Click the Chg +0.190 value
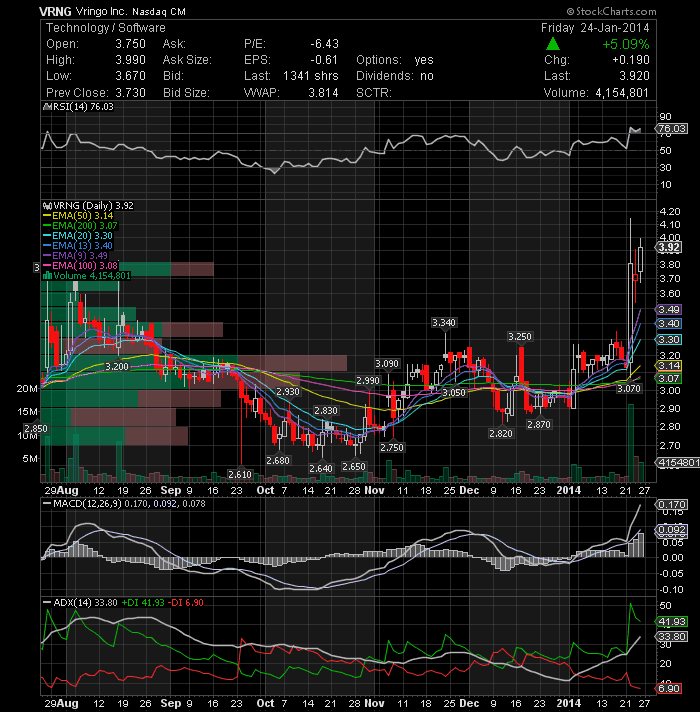 pos(631,60)
